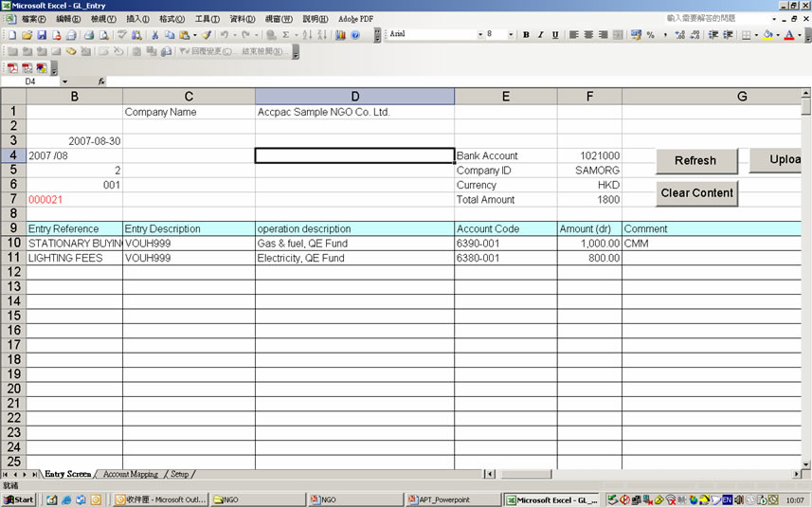Click the Sort Ascending icon
This screenshot has width=812, height=508.
click(x=307, y=35)
